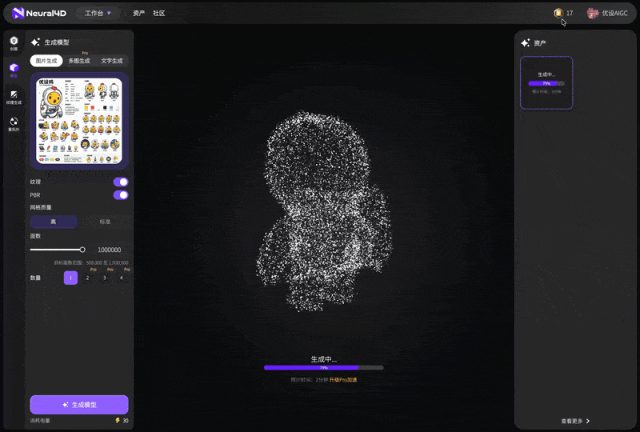This screenshot has height=432, width=640.
Task: Set quantity to 3
Action: [x=104, y=278]
